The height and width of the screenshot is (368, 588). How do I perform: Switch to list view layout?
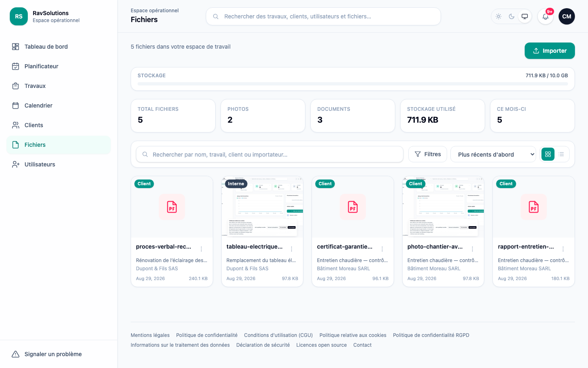pyautogui.click(x=561, y=154)
